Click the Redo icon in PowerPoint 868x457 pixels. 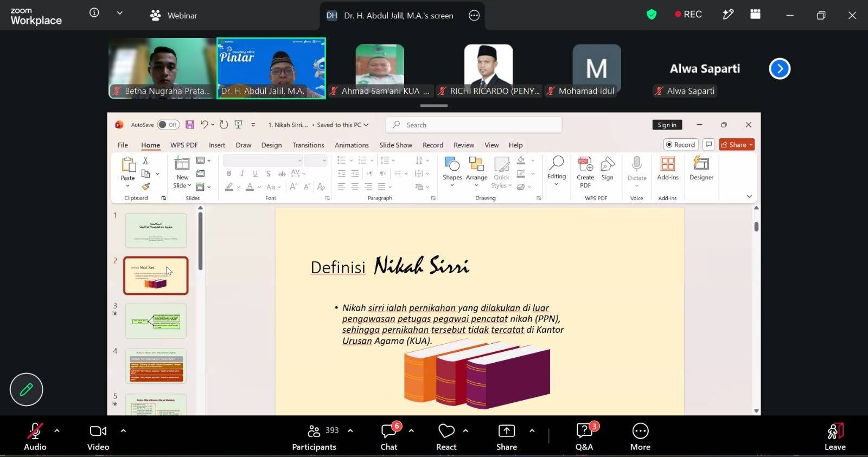click(224, 125)
